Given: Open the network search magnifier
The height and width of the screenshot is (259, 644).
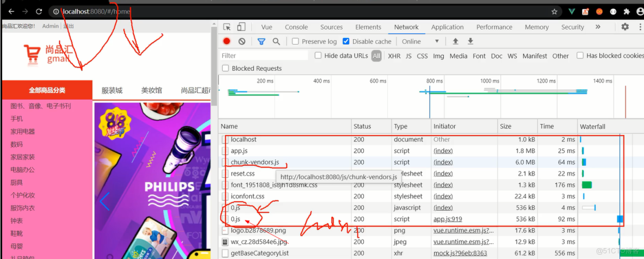Looking at the screenshot, I should click(x=276, y=41).
